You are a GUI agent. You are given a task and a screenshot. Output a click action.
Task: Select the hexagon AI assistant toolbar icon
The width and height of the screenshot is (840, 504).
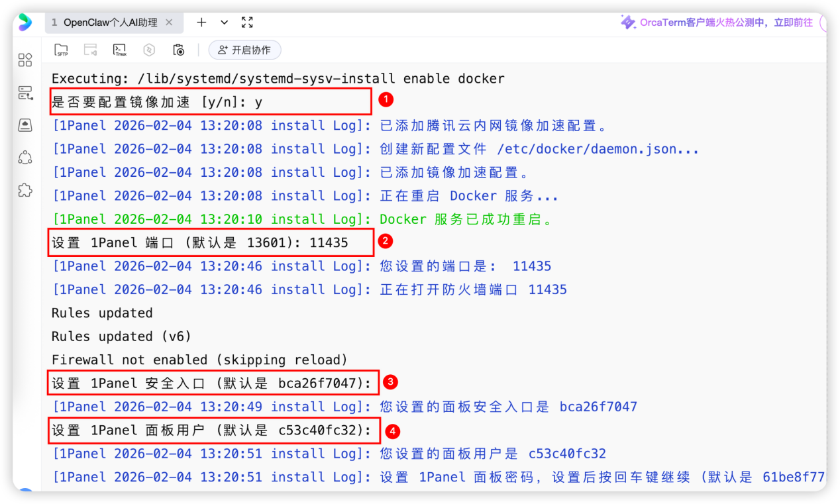tap(149, 50)
